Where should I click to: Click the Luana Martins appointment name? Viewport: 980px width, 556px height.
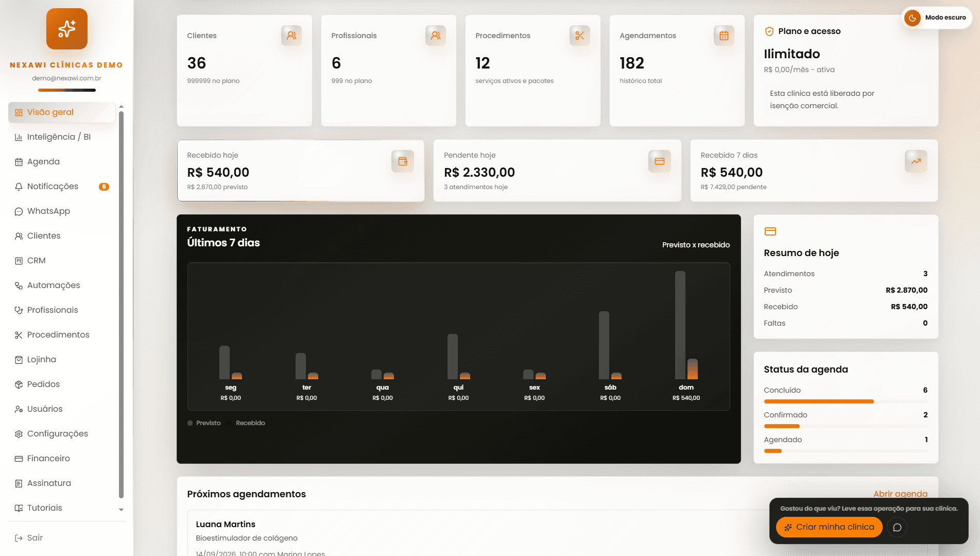click(x=226, y=524)
